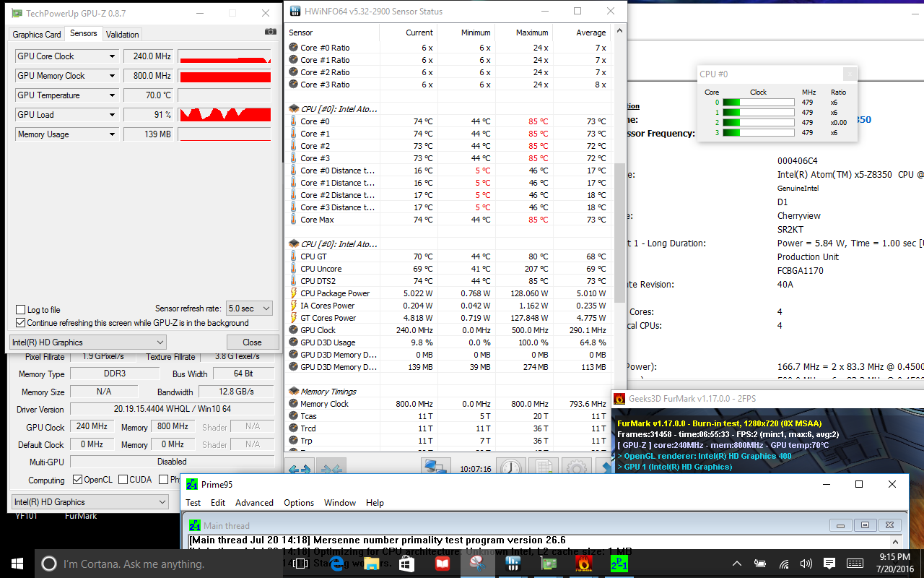
Task: Click the Current column header in HWiNFO
Action: 408,33
